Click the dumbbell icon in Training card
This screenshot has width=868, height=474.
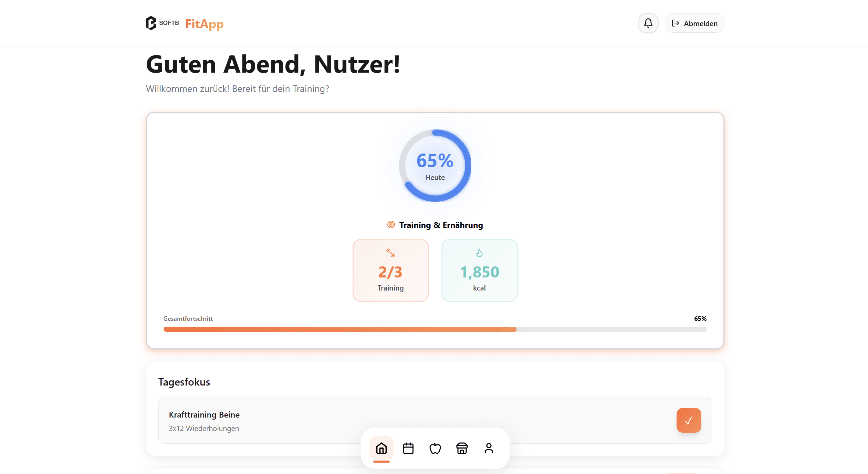point(390,253)
